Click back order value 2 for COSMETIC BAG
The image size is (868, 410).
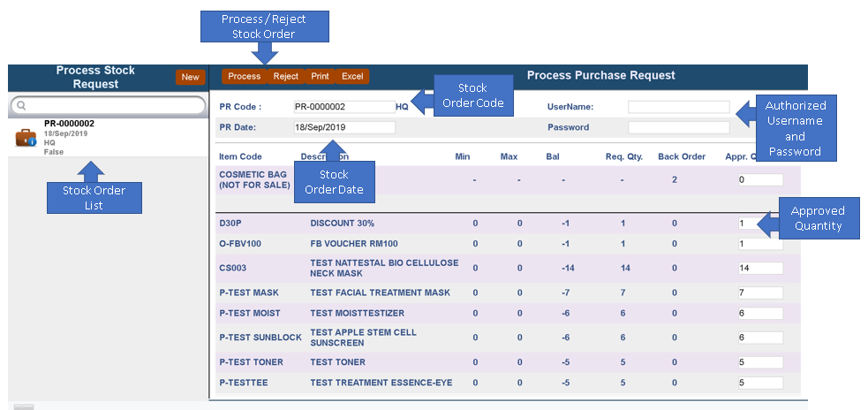pyautogui.click(x=675, y=179)
